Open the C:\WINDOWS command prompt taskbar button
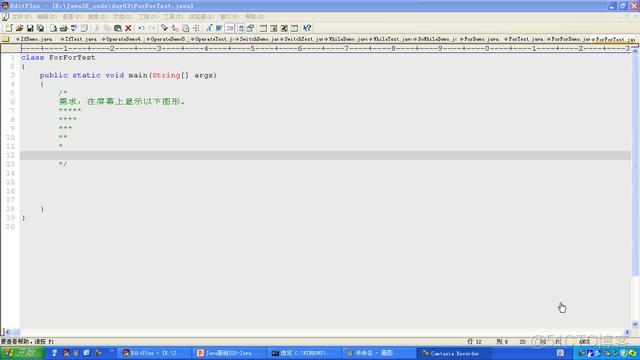 (x=303, y=353)
